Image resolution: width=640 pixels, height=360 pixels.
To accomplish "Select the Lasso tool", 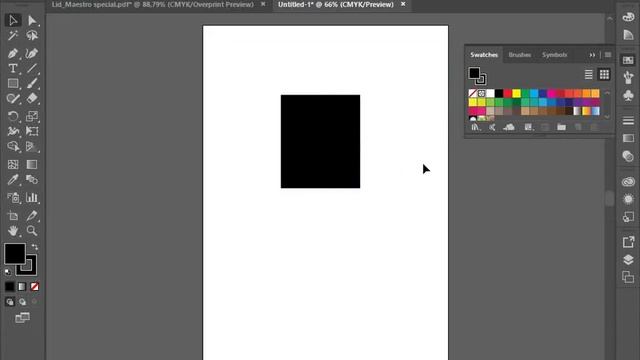I will click(32, 36).
